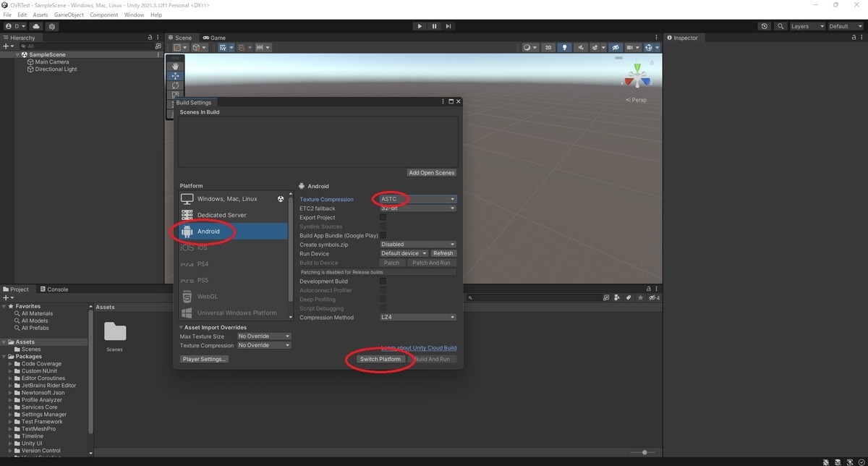Select the Hand view tool
This screenshot has height=466, width=868.
[x=175, y=67]
